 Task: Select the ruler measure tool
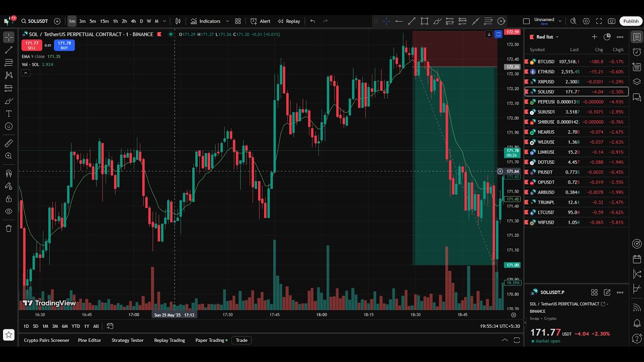9,143
